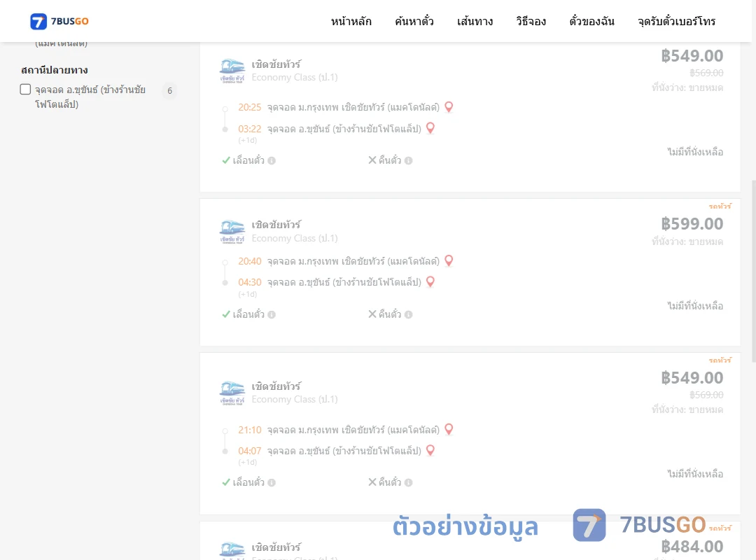Click map pin beside 20:25 departure stop
Viewport: 756px width, 560px height.
[449, 106]
